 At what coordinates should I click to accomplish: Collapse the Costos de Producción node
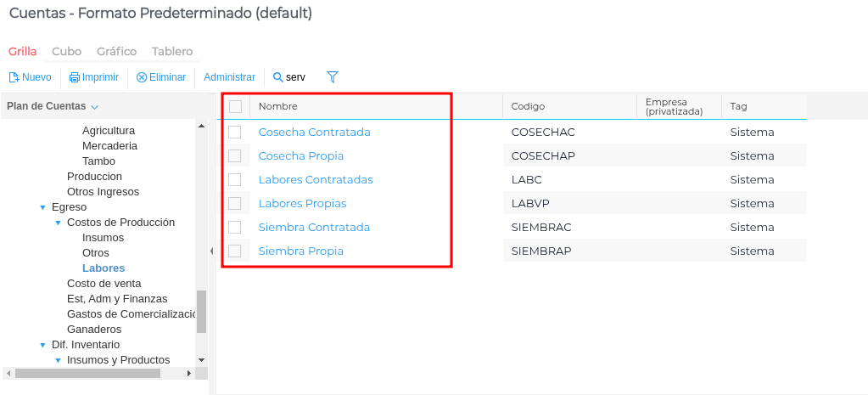pyautogui.click(x=59, y=223)
